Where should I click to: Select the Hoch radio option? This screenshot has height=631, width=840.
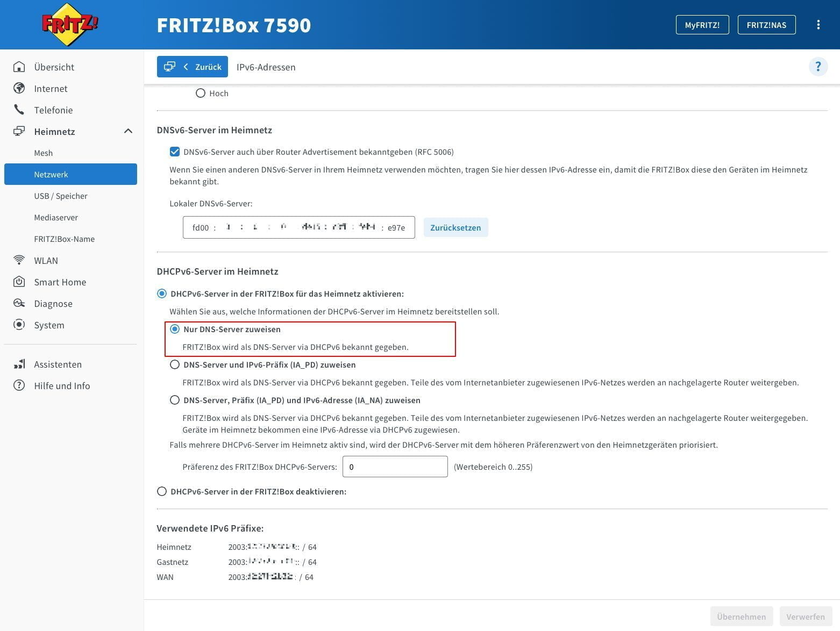pos(201,93)
